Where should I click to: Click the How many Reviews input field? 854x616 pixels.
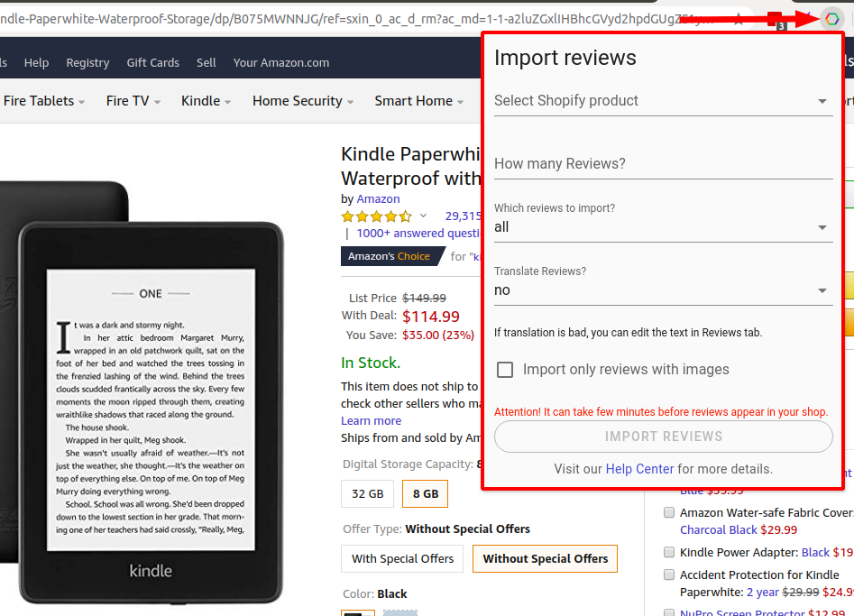click(x=663, y=163)
